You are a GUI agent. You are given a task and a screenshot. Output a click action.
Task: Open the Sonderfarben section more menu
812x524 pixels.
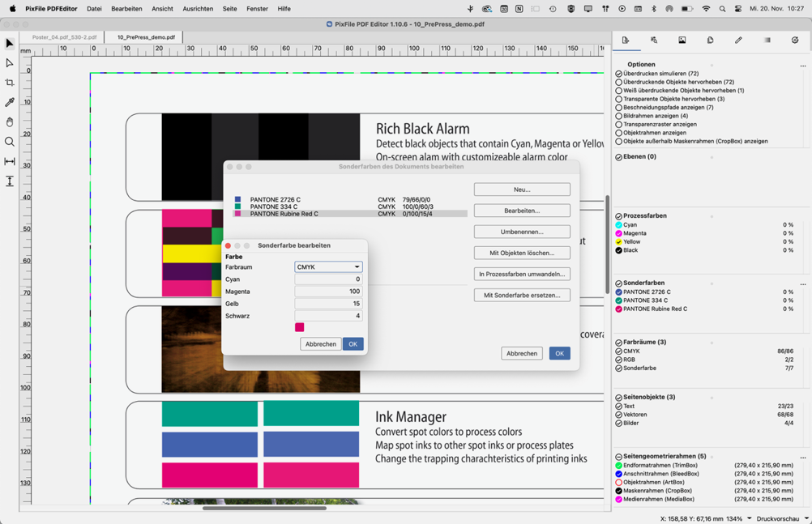(802, 284)
